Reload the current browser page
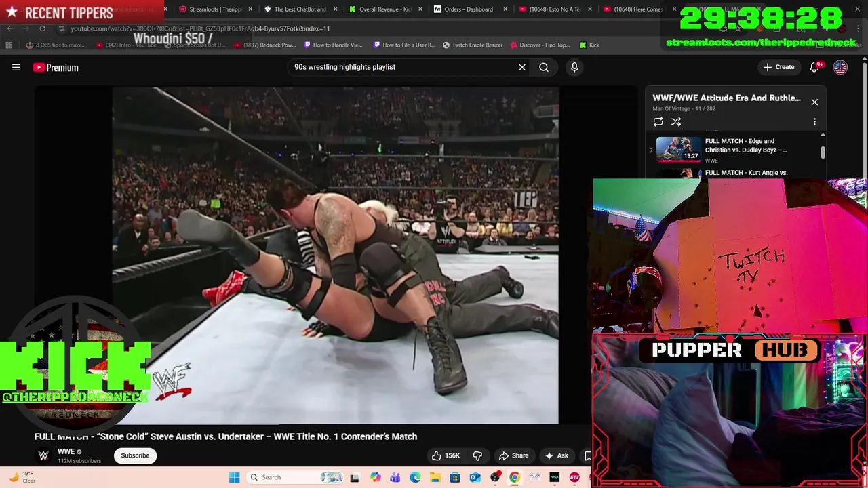 (x=42, y=28)
